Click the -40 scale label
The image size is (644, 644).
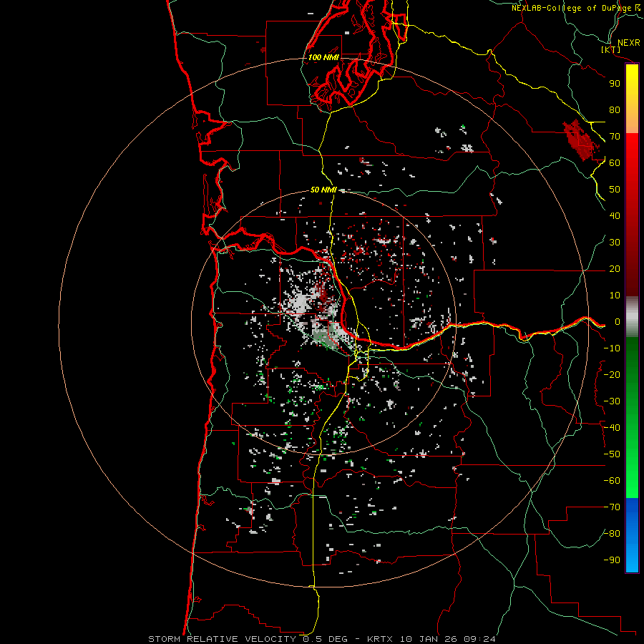click(612, 428)
